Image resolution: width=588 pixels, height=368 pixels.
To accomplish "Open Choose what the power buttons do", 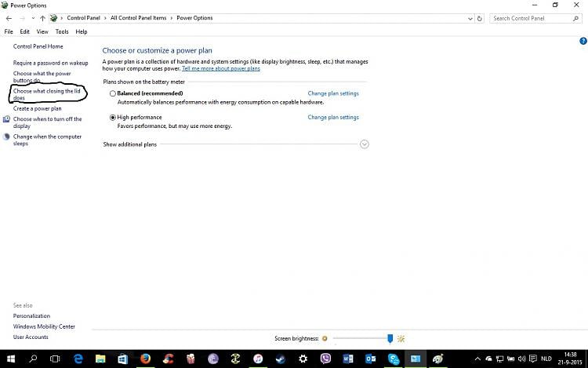I will click(42, 77).
